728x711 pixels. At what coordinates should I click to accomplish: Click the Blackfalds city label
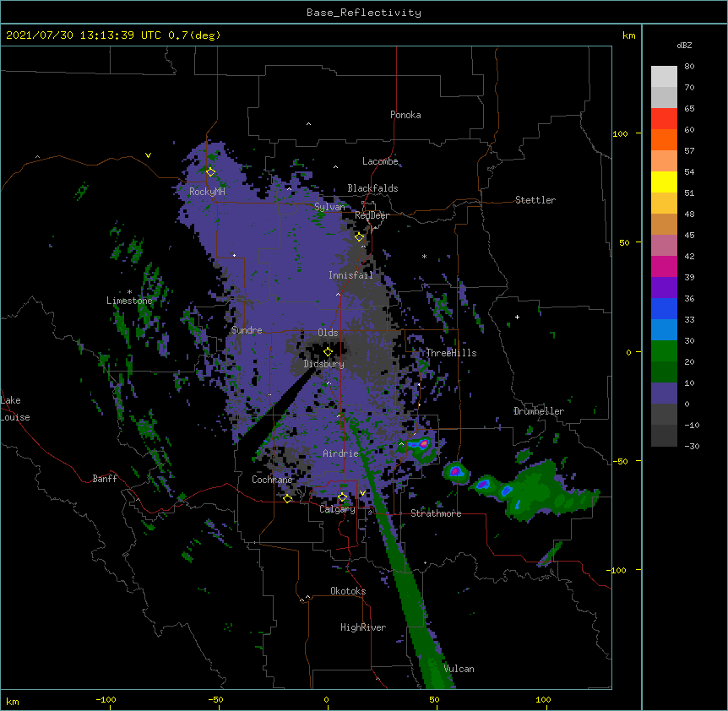point(372,188)
